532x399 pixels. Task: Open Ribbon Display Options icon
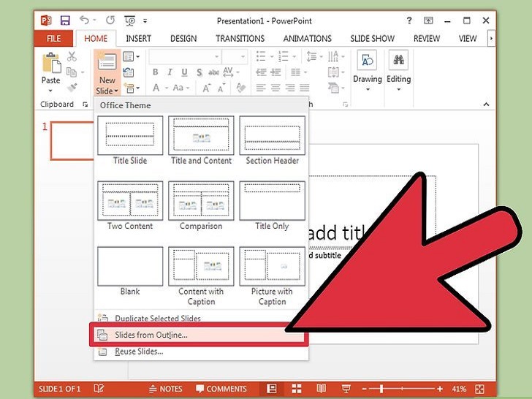(x=428, y=20)
